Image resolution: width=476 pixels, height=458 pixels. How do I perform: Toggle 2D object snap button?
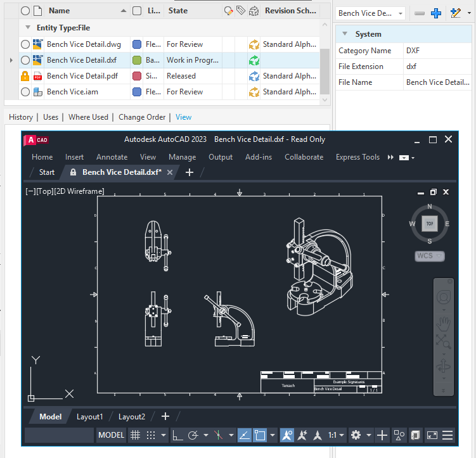point(260,435)
